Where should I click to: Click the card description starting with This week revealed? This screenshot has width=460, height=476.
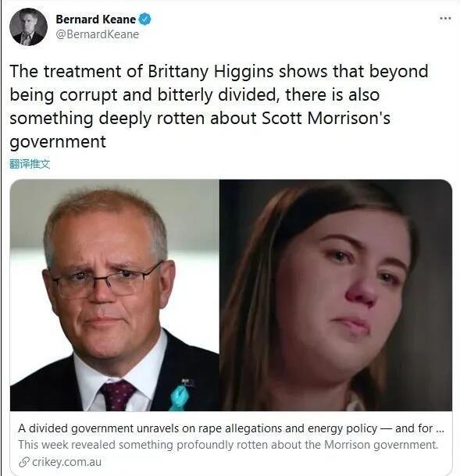click(x=228, y=445)
